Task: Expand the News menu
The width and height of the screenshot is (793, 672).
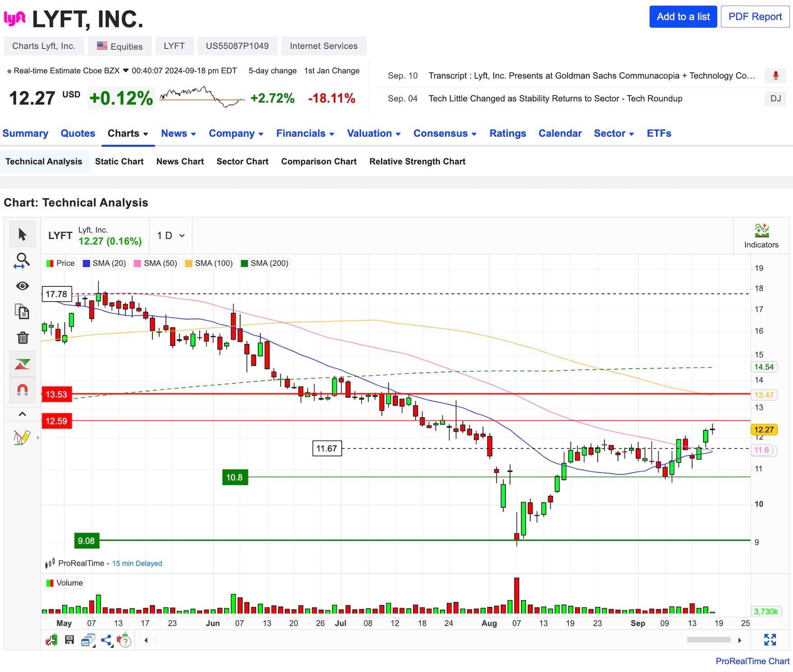Action: tap(178, 133)
